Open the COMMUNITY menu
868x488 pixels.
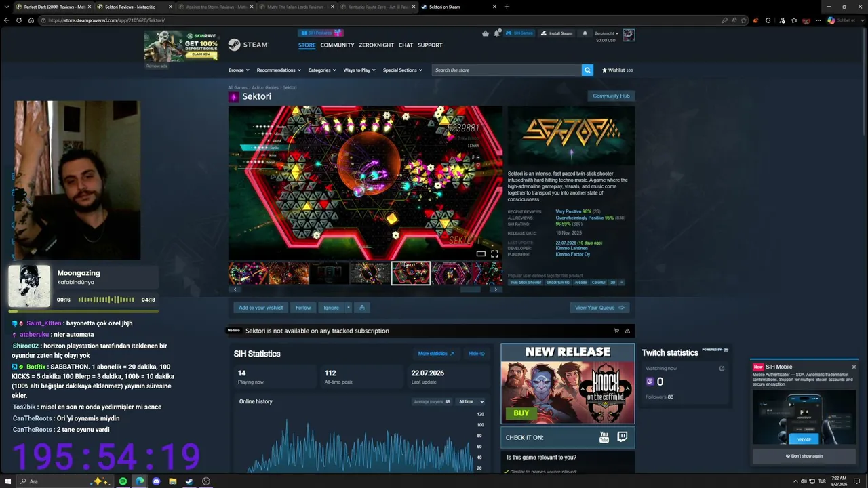[x=337, y=45]
